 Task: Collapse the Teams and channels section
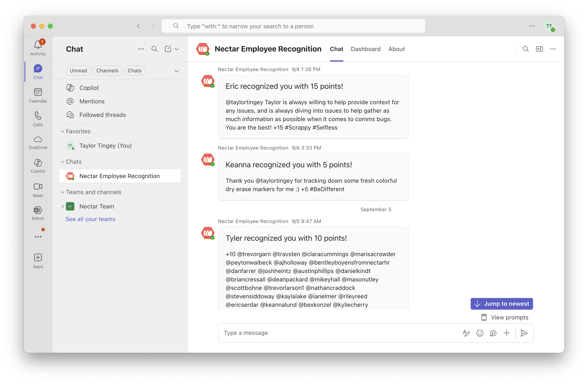(x=63, y=192)
